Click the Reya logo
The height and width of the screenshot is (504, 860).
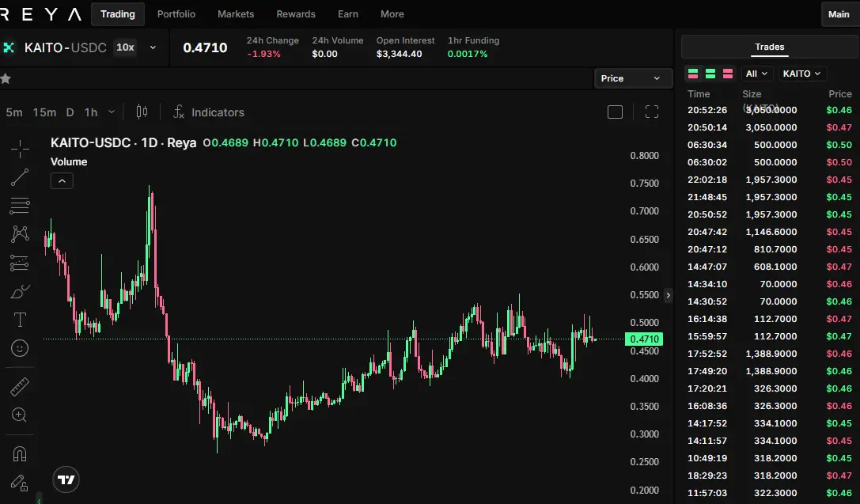click(40, 14)
